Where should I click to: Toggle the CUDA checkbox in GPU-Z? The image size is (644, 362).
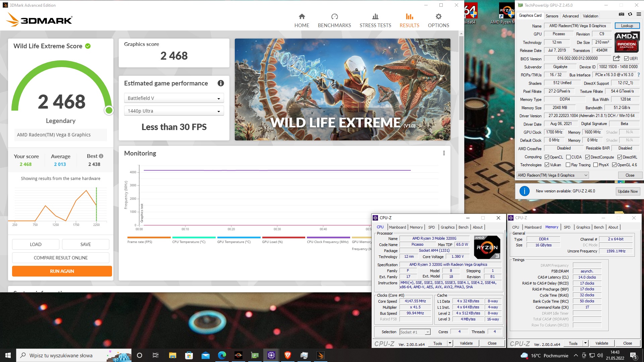pos(568,157)
